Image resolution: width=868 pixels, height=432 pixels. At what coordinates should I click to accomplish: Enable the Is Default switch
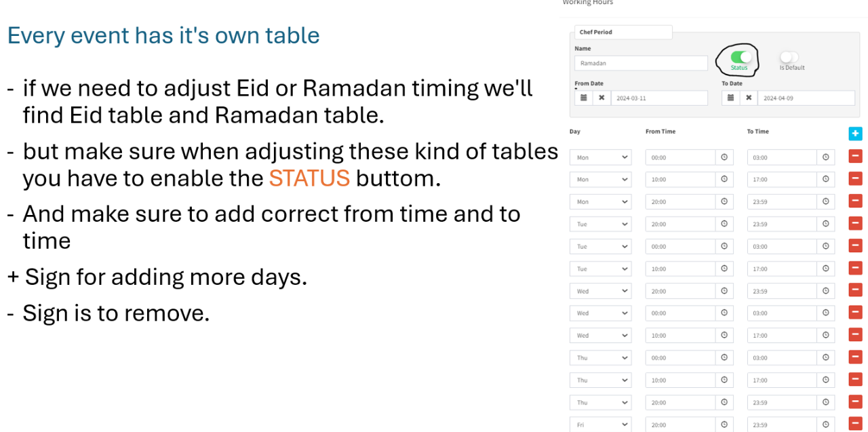pos(789,57)
